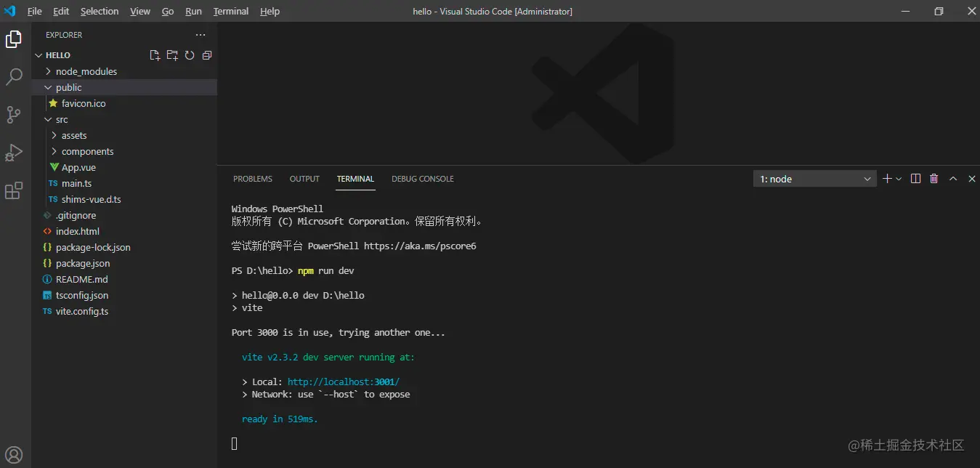
Task: Open the View menu
Action: tap(140, 11)
